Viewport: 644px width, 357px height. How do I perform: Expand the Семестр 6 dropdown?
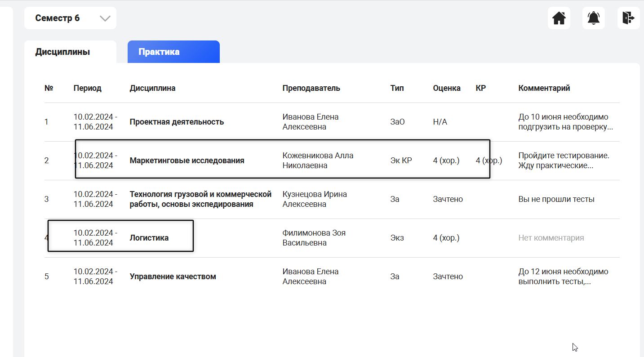point(70,18)
